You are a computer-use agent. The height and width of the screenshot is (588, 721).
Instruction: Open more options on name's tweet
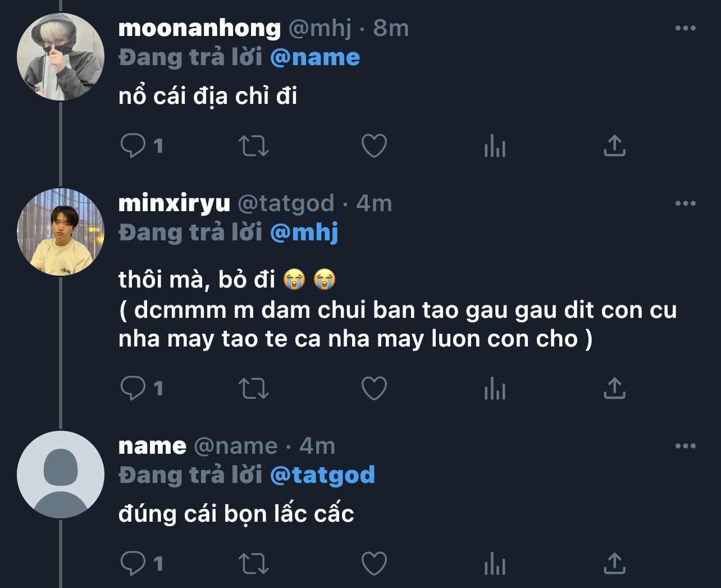[685, 446]
